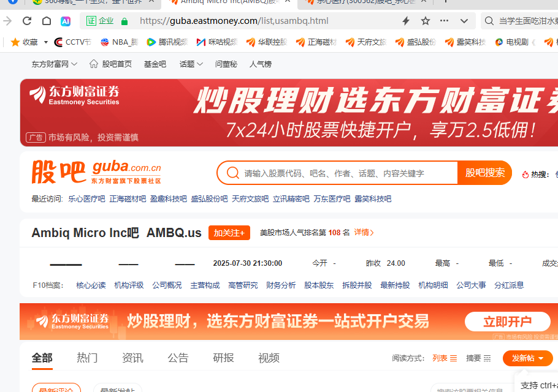Open the 露笑科技 bookmark
Screen dimensions: 558x392
pyautogui.click(x=466, y=42)
